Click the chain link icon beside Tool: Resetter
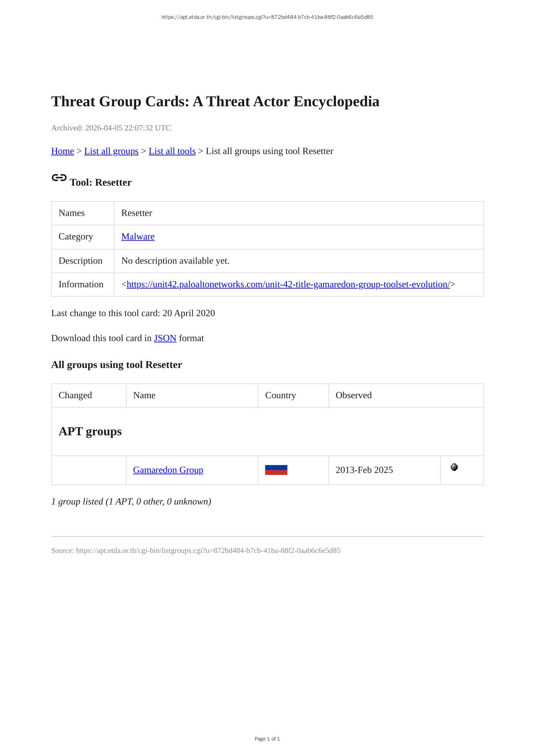 [59, 178]
